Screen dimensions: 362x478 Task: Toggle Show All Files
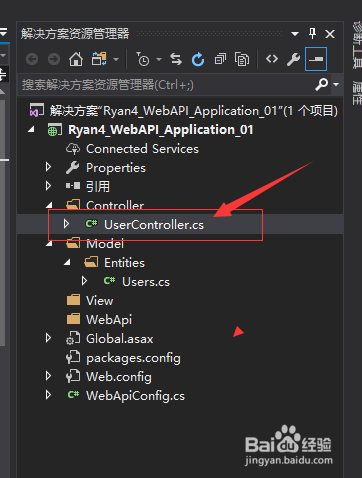[242, 59]
